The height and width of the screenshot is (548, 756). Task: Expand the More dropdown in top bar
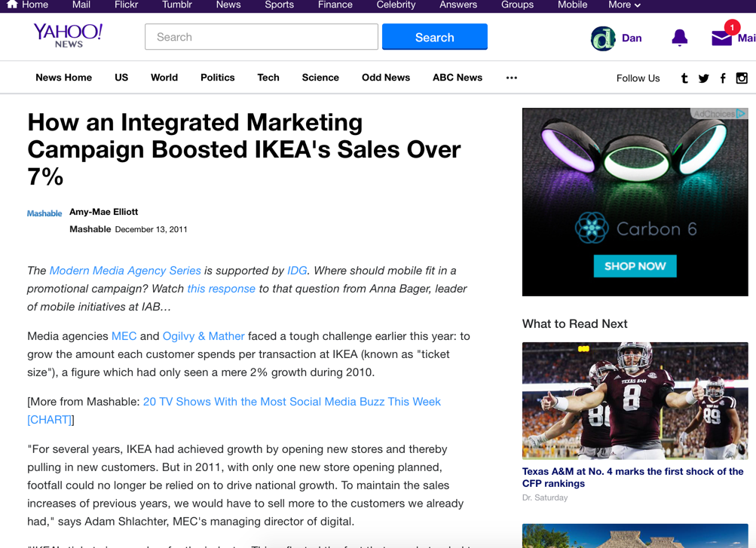click(624, 5)
